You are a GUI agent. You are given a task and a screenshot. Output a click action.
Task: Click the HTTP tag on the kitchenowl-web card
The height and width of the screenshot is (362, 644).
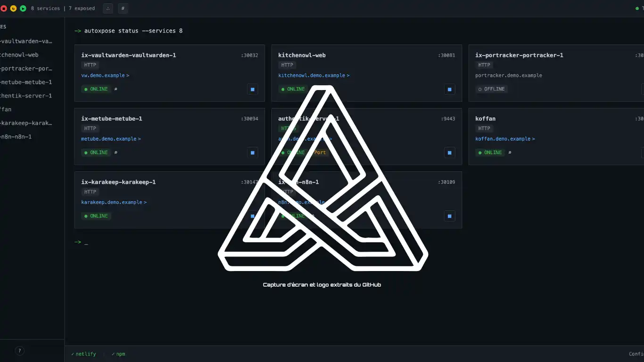(x=287, y=65)
